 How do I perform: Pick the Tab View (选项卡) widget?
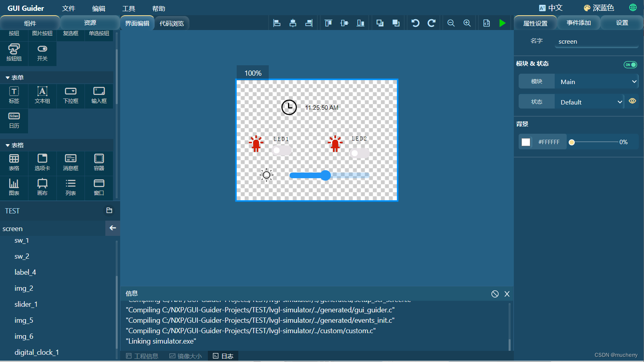[42, 163]
